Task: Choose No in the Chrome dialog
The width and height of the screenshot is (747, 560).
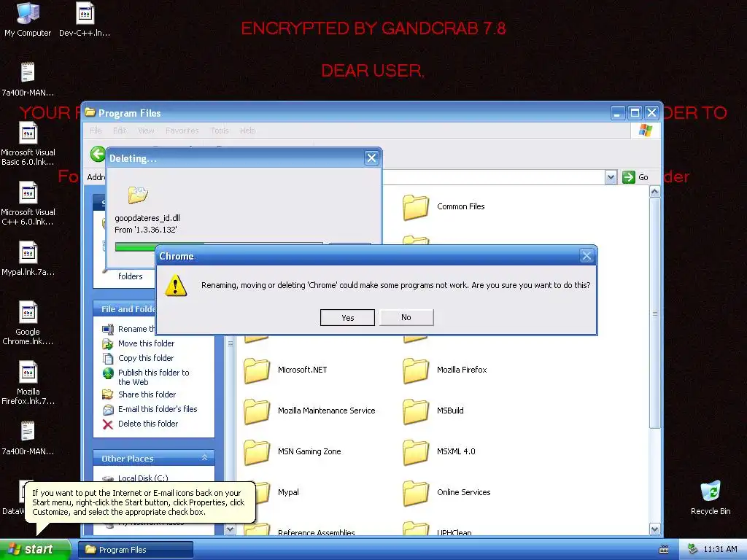Action: tap(406, 317)
